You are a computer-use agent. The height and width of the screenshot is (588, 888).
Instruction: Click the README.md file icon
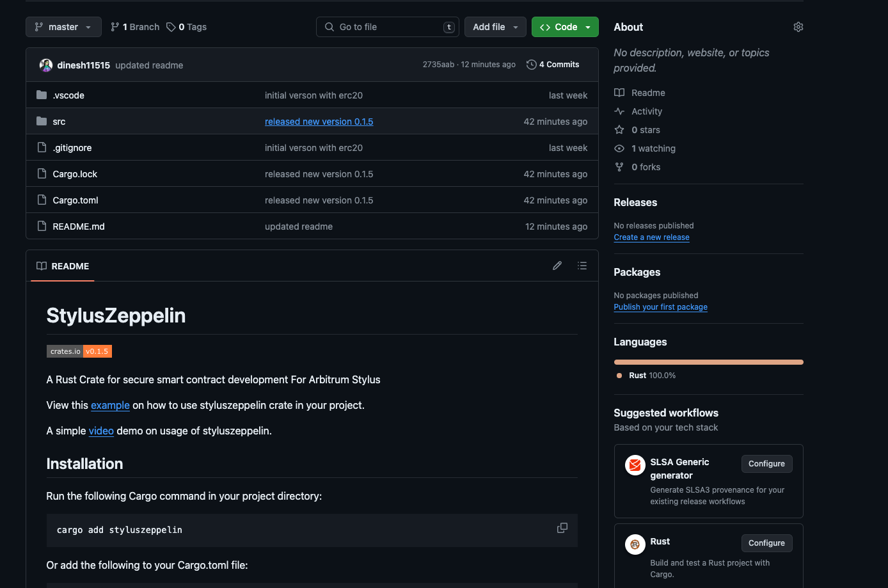point(42,226)
